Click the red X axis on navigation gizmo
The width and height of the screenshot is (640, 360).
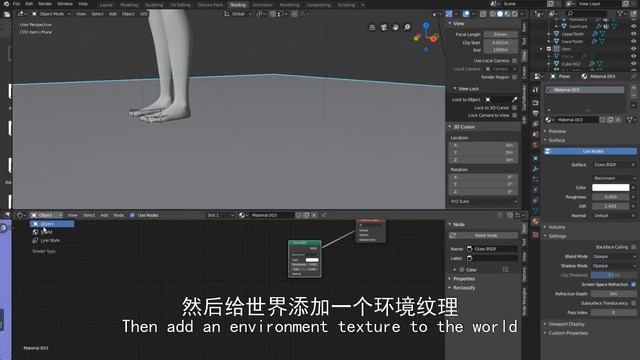[x=433, y=38]
